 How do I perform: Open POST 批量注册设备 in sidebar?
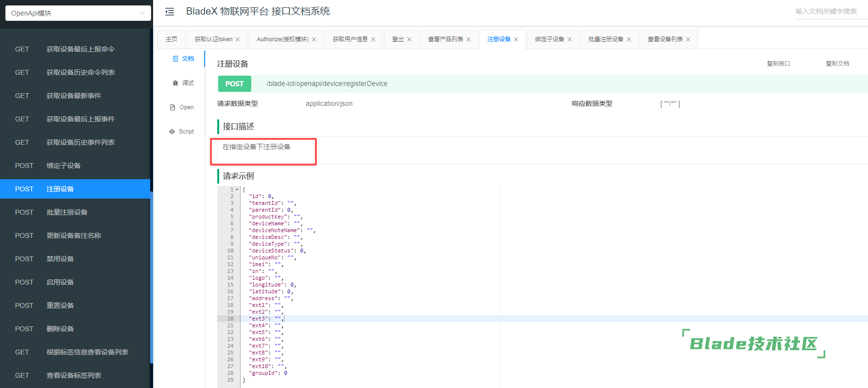[x=67, y=212]
